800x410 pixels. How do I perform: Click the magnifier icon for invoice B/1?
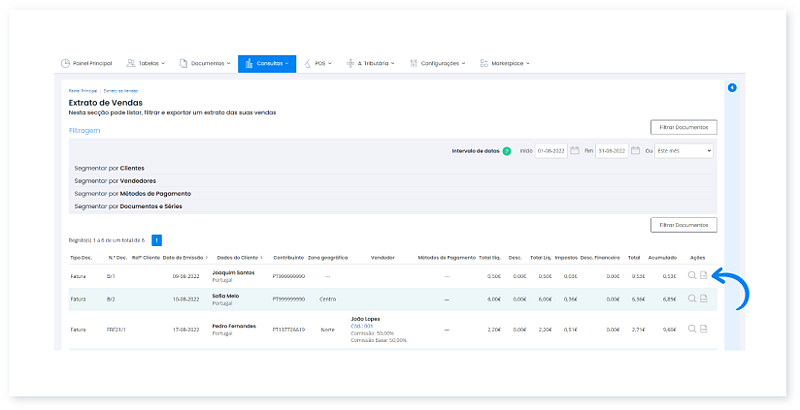coord(692,276)
